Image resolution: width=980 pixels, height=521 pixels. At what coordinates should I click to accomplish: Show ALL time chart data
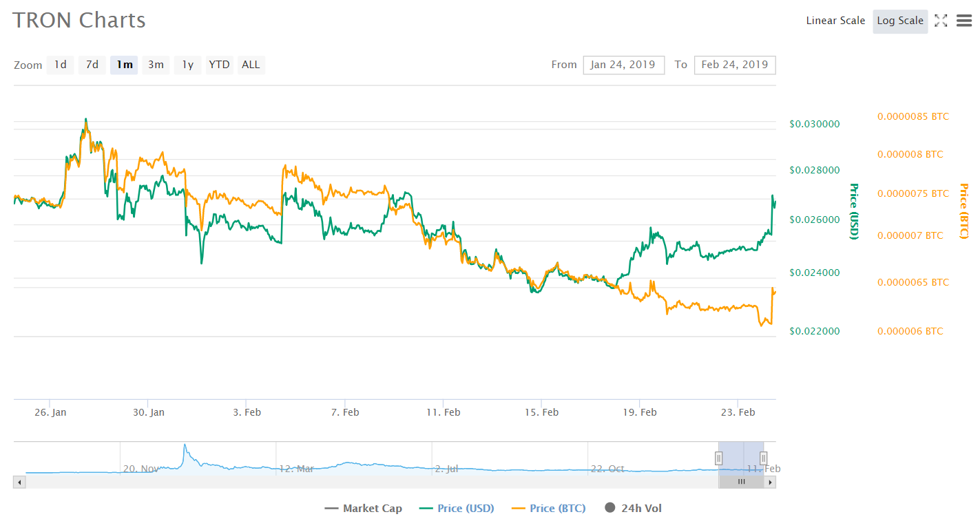251,65
